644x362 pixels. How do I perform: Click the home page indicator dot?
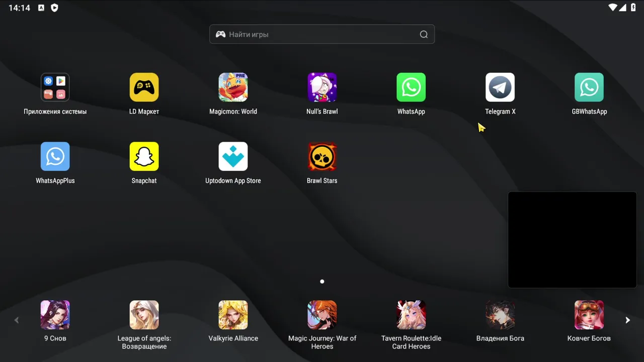[322, 282]
